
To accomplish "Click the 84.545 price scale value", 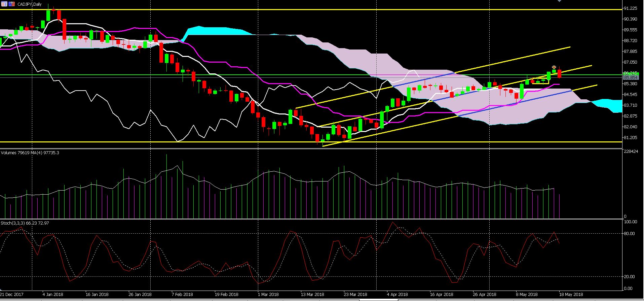I will [x=630, y=95].
